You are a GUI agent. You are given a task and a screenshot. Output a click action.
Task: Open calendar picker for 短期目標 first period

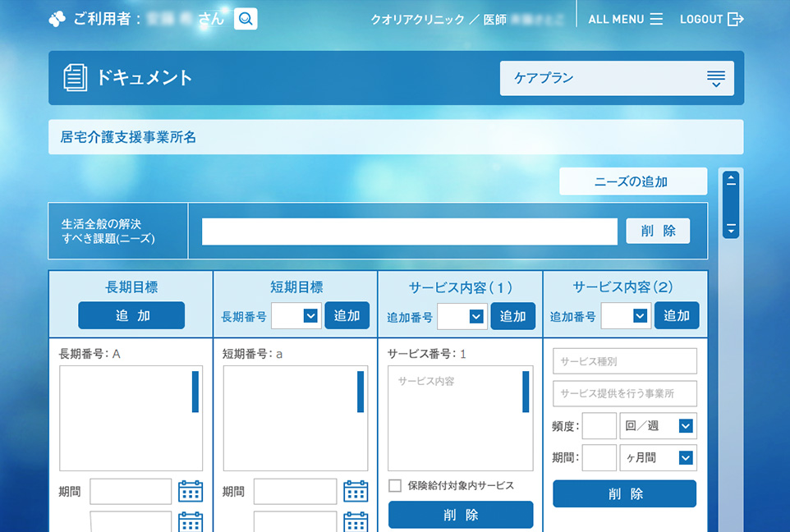coord(356,491)
